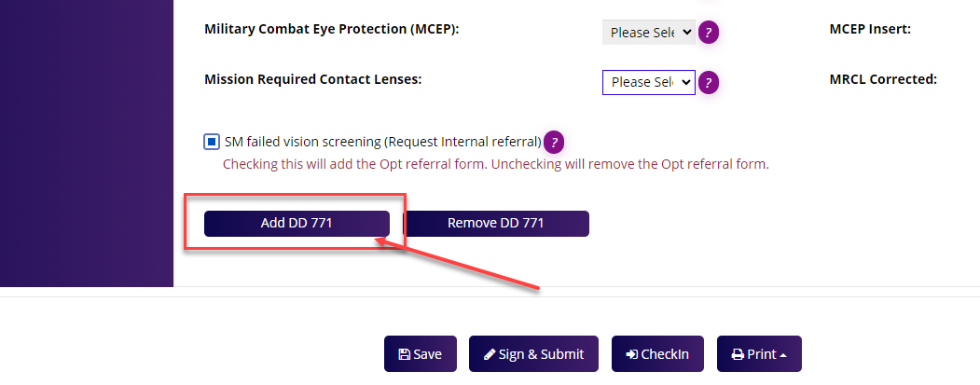
Task: Open help icon next to failed vision screening
Action: 554,143
